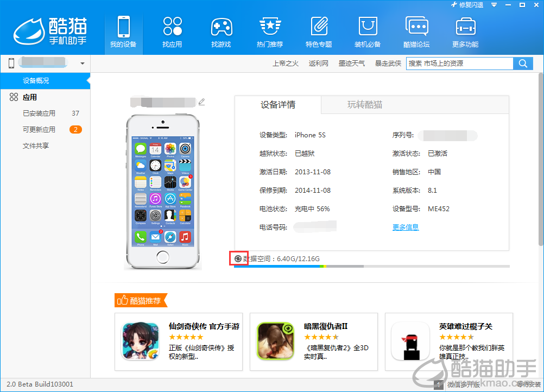Image resolution: width=544 pixels, height=392 pixels.
Task: Click the pencil icon to rename device
Action: tap(201, 102)
